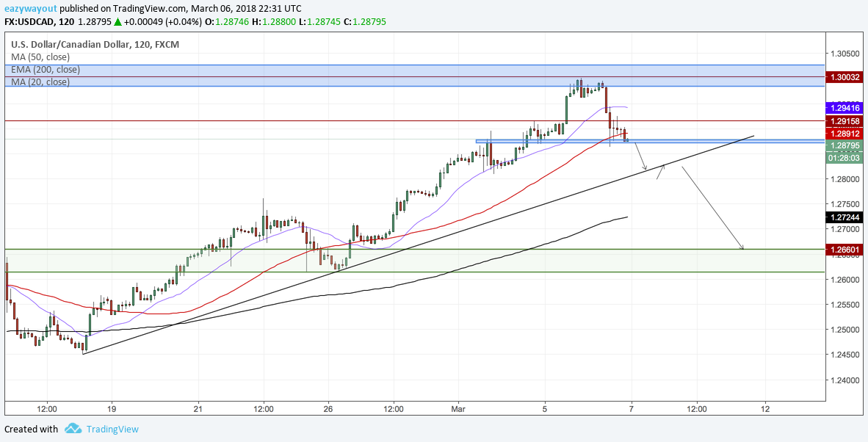
Task: Click the 1.26000 price axis value
Action: coord(843,280)
